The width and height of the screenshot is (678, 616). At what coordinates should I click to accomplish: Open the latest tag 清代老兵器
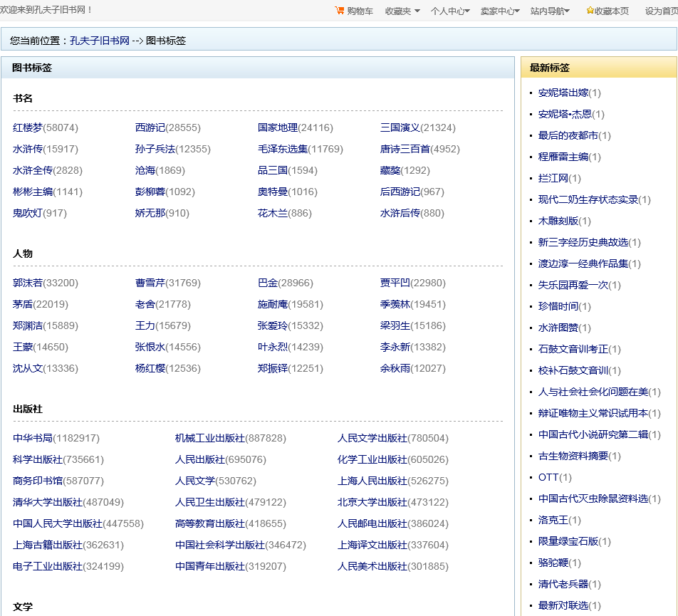(563, 584)
